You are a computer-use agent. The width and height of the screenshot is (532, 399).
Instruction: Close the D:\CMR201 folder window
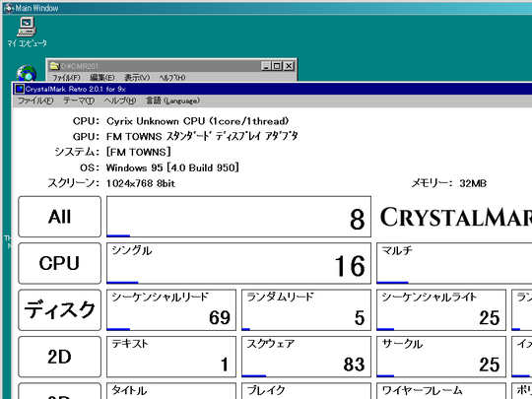(x=289, y=66)
